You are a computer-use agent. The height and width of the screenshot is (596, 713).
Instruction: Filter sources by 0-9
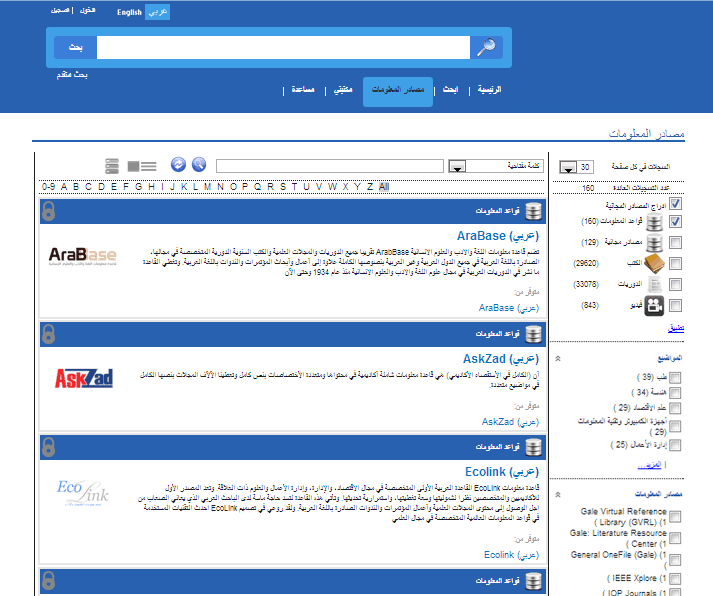coord(49,187)
